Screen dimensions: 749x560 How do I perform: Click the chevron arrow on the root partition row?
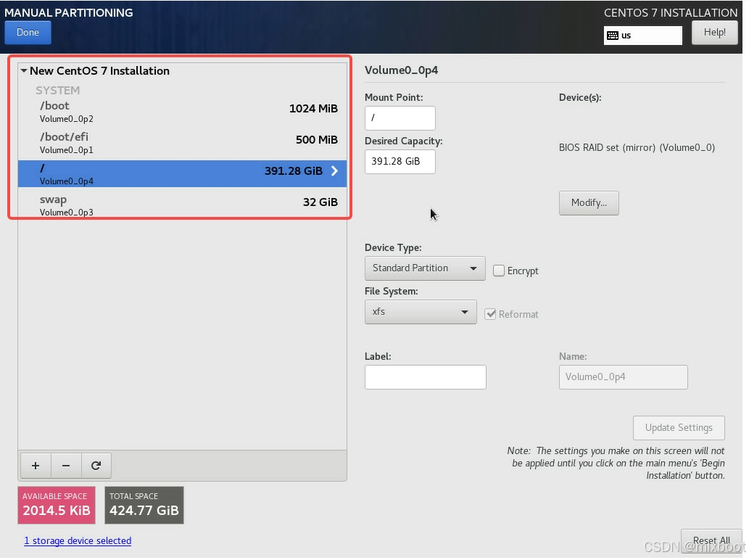(334, 171)
